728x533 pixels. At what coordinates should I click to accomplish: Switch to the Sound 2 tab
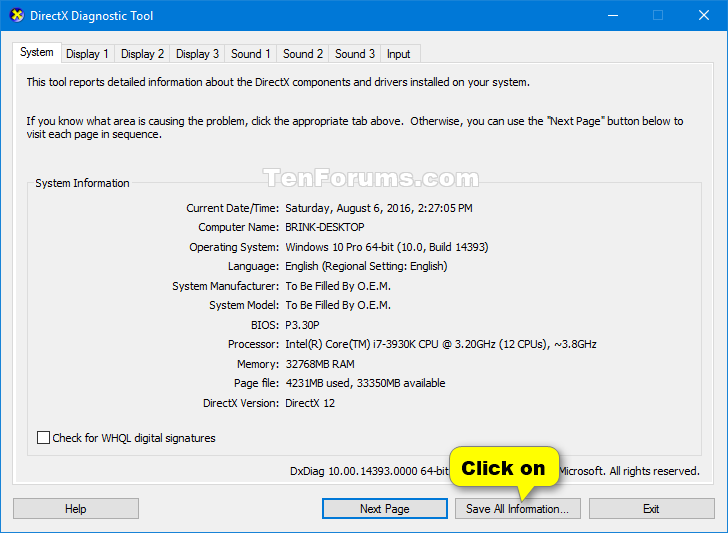pos(303,54)
